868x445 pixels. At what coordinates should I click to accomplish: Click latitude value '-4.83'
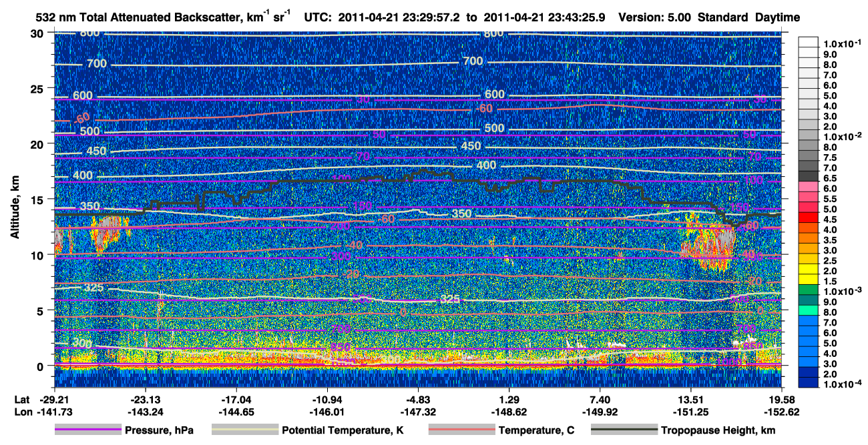point(418,400)
